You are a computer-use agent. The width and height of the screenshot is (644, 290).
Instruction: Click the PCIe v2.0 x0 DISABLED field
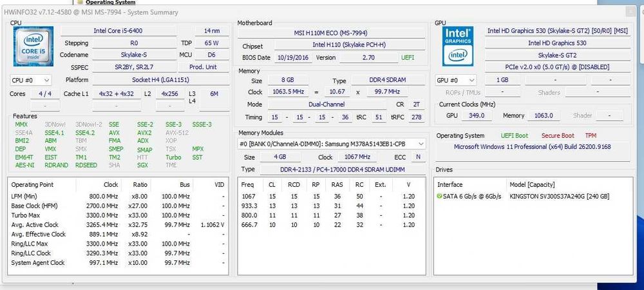(x=557, y=67)
